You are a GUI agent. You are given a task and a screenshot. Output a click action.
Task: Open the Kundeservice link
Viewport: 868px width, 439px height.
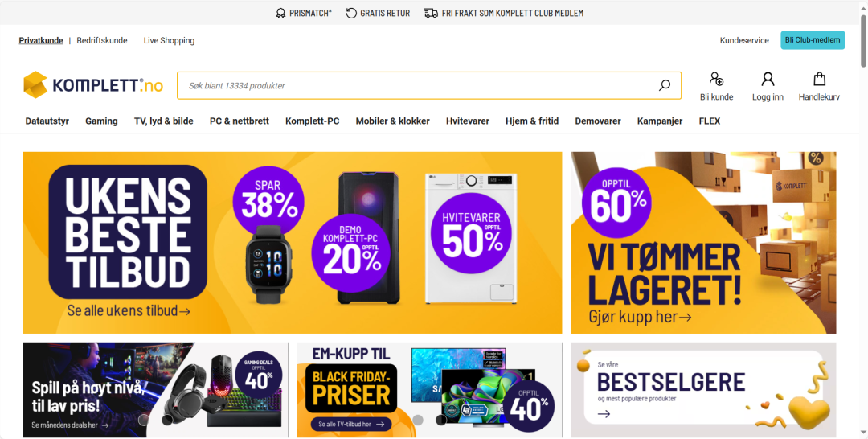pyautogui.click(x=744, y=40)
